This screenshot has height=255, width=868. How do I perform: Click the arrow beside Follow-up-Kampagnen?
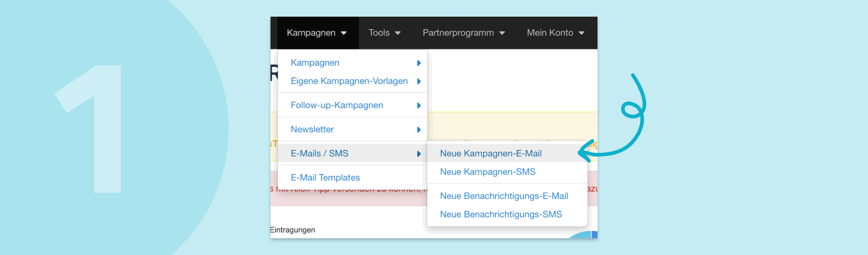[419, 106]
